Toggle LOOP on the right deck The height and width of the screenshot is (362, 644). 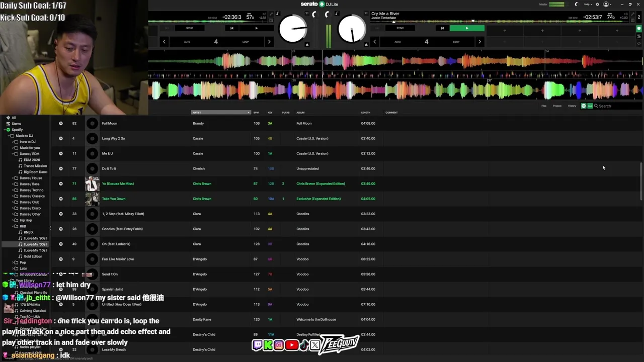coord(456,42)
